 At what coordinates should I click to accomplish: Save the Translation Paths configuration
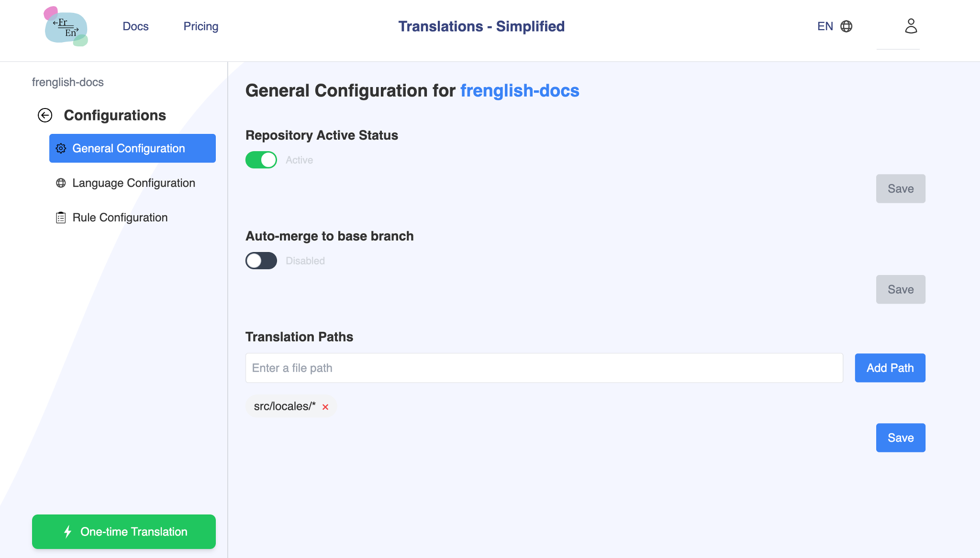click(901, 438)
